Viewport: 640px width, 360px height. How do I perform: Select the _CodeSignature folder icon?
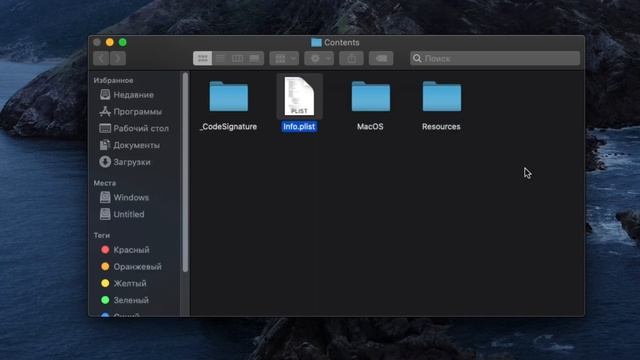[x=229, y=96]
